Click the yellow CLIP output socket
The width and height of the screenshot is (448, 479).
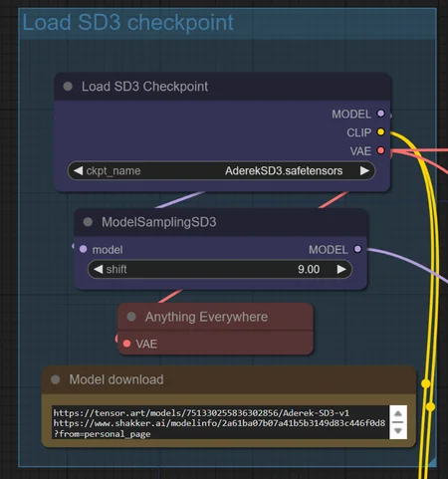point(380,132)
